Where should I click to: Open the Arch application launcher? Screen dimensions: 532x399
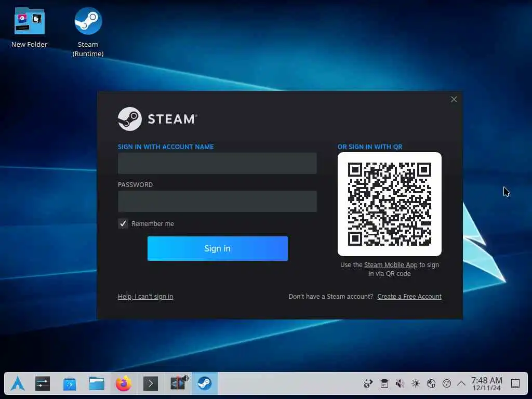click(x=18, y=384)
